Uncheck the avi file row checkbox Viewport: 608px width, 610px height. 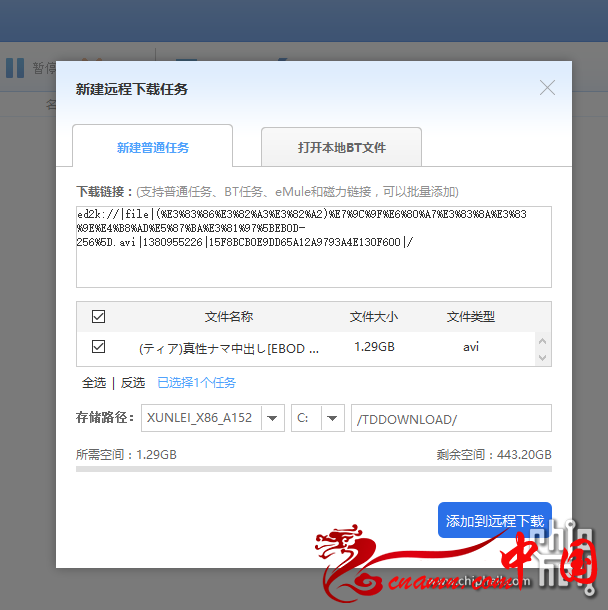pos(98,347)
